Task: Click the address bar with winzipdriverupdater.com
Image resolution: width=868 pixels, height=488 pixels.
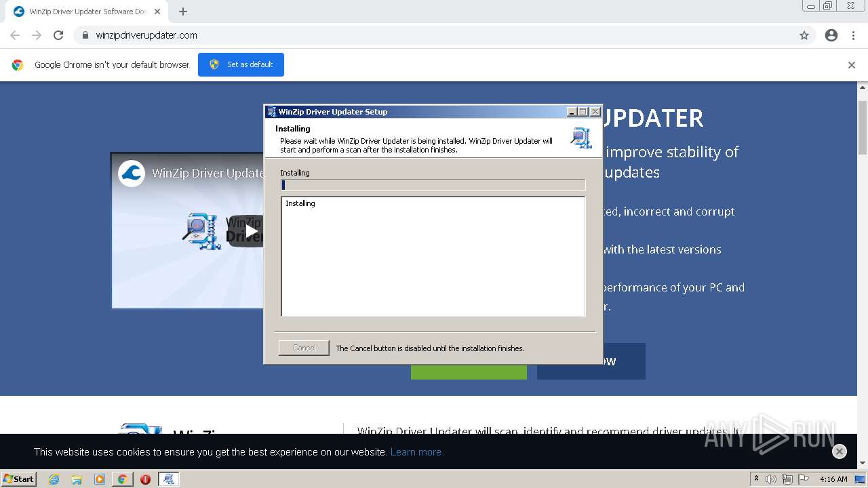Action: (434, 35)
